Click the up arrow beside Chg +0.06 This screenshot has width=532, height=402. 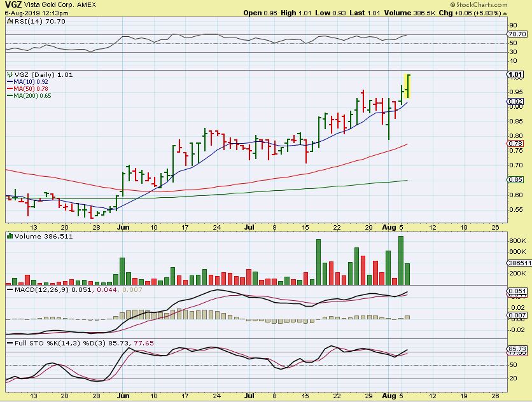[x=505, y=13]
